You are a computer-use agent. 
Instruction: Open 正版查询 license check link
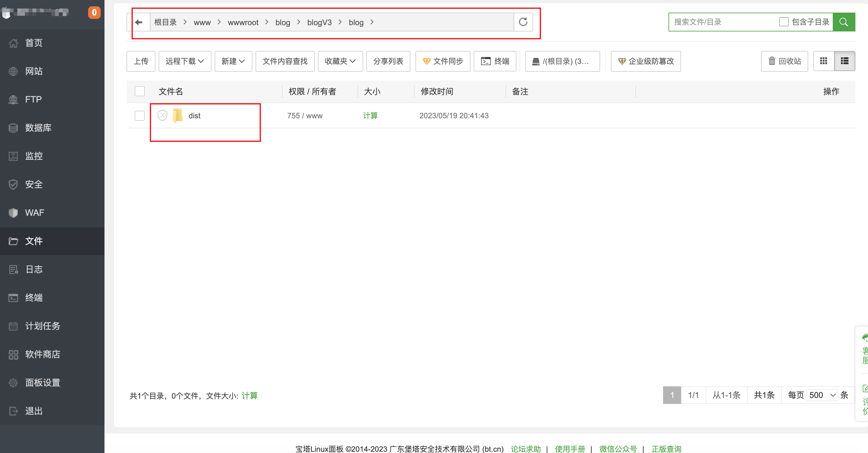[667, 449]
